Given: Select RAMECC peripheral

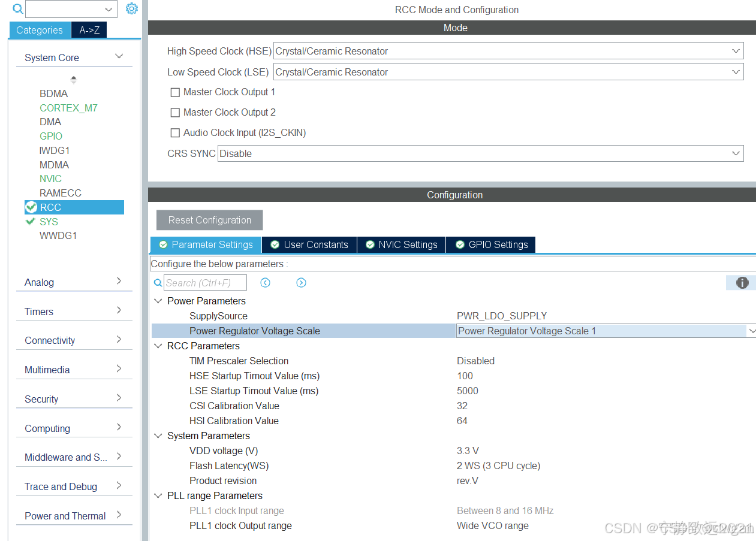Looking at the screenshot, I should [61, 193].
